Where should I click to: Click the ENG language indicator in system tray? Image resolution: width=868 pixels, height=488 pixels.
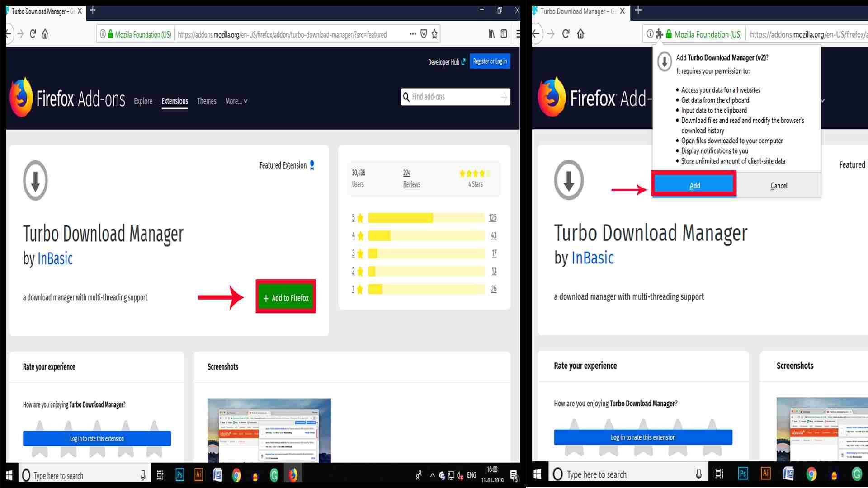pos(472,475)
